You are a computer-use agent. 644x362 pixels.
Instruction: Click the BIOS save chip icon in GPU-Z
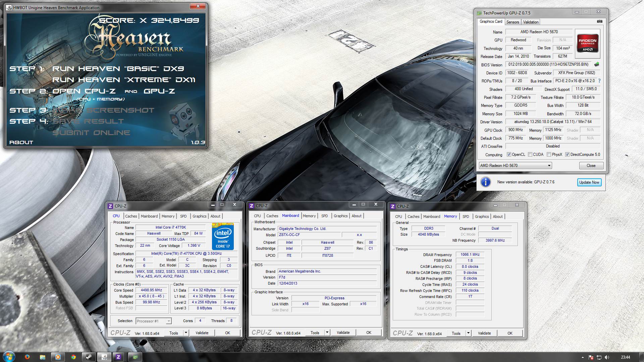(x=597, y=64)
